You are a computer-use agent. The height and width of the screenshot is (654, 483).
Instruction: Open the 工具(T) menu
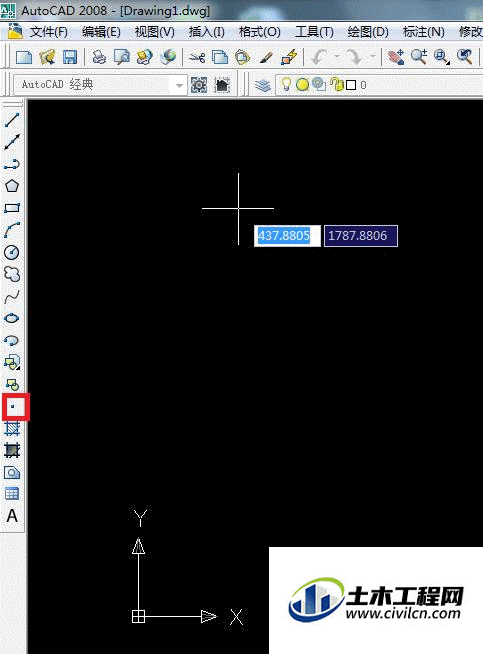[314, 32]
